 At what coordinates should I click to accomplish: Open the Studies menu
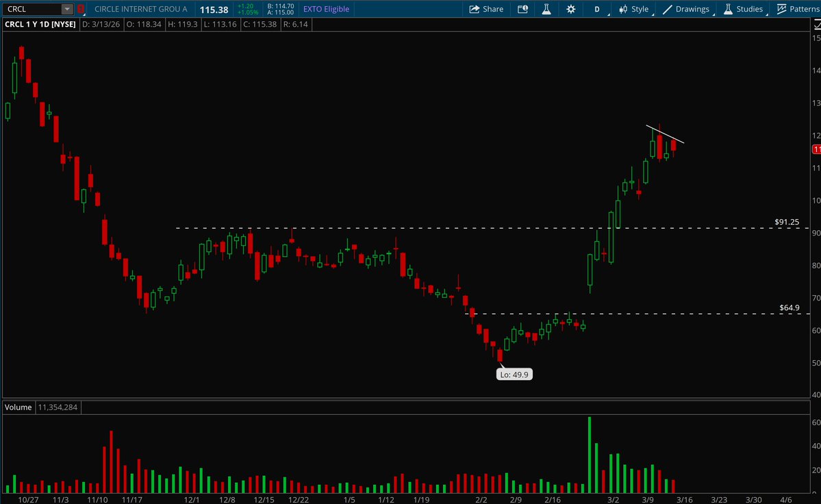click(744, 9)
